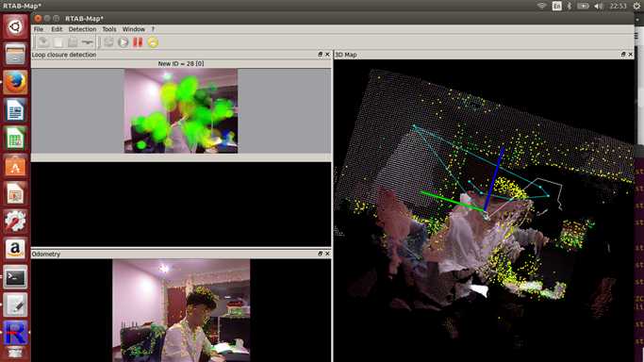Open the Tools menu
The image size is (644, 362).
point(108,29)
